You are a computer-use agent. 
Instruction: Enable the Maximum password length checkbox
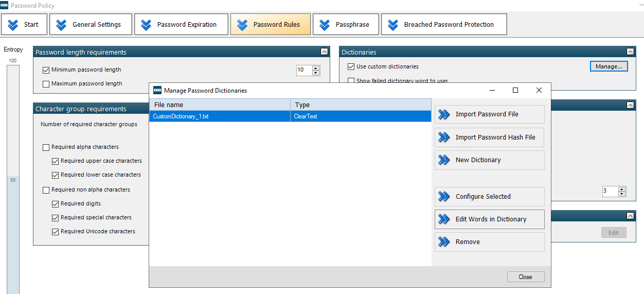point(46,84)
